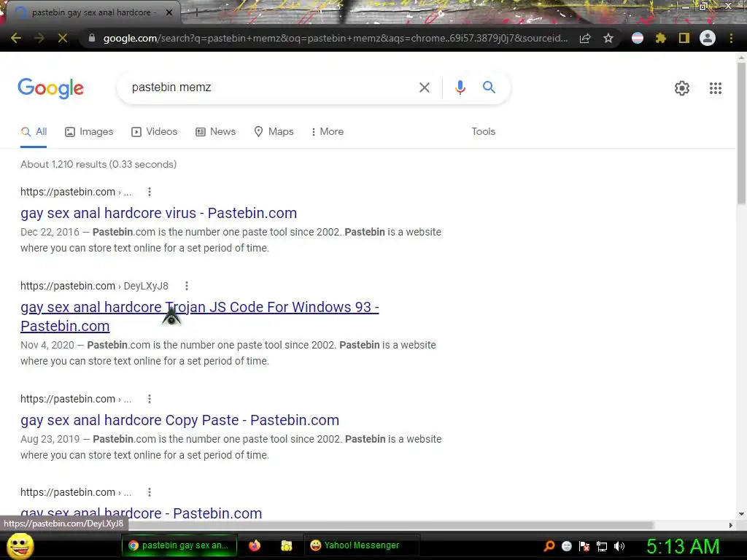Open Yahoo! Messenger taskbar button
The height and width of the screenshot is (560, 747).
pyautogui.click(x=361, y=545)
